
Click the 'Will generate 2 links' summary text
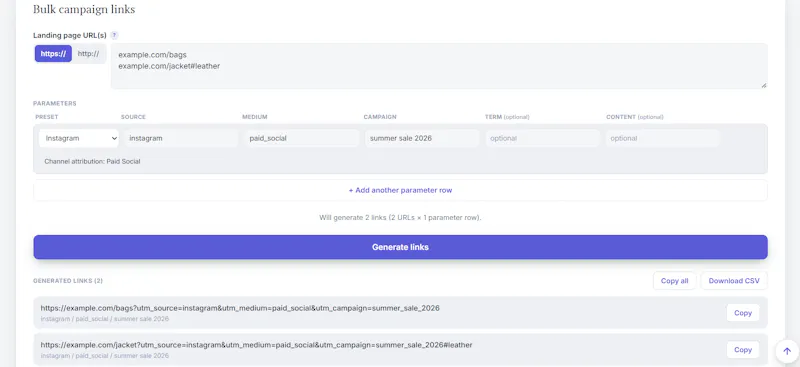click(401, 217)
